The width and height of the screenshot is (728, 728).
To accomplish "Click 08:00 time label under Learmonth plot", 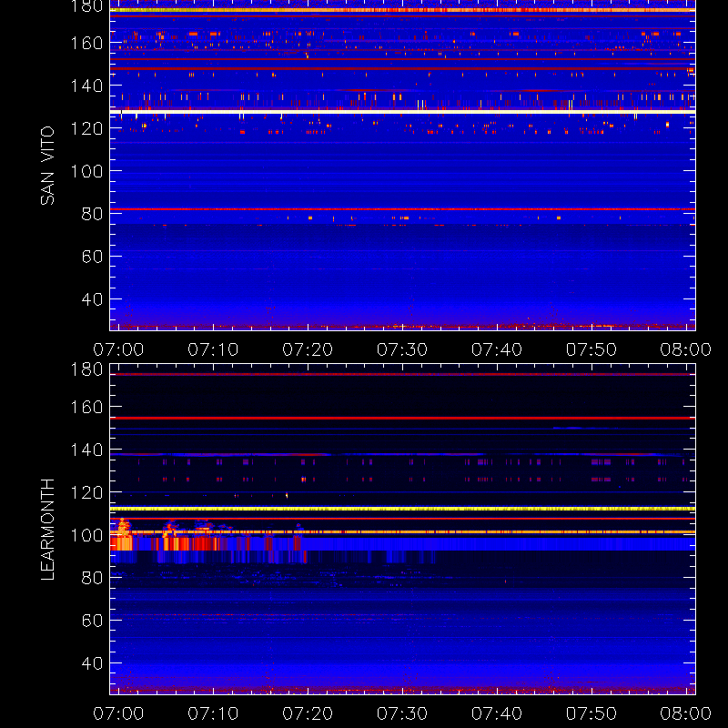I will coord(686,713).
